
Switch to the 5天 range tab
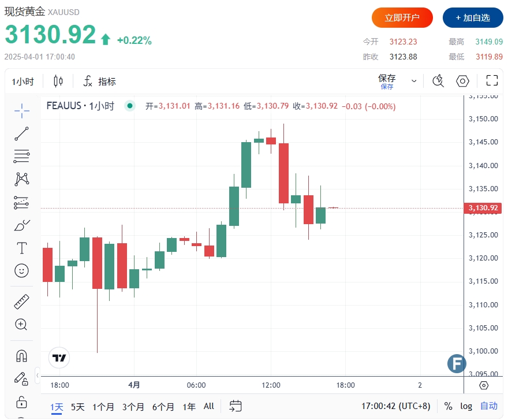click(77, 407)
